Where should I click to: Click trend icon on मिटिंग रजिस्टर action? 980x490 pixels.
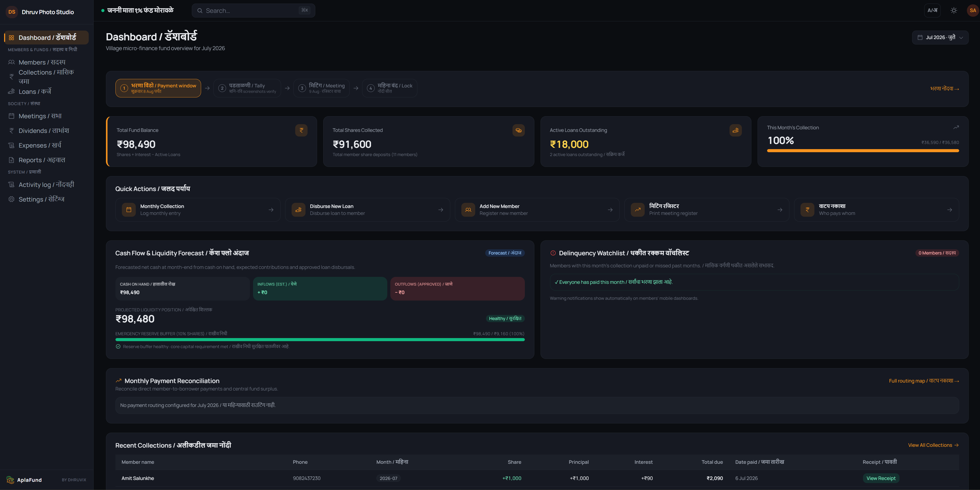638,210
